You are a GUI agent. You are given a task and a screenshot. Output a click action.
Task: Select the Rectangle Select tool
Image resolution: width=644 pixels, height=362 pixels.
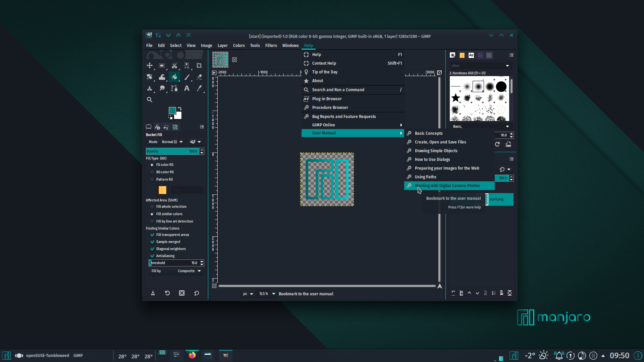click(162, 65)
